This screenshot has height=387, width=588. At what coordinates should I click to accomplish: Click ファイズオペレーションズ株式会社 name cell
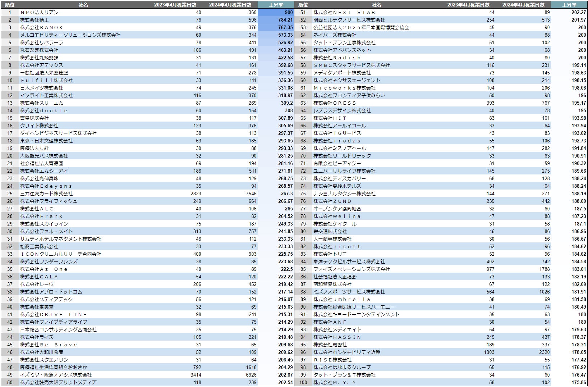tap(352, 269)
